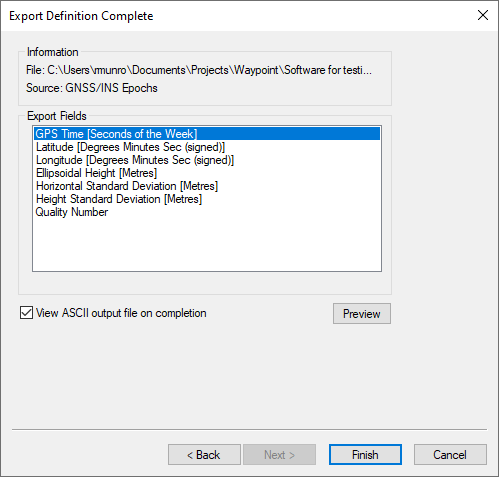Select Latitude [Degrees Minutes Sec (signed)] entry
Viewport: 499px width, 477px height.
[130, 147]
